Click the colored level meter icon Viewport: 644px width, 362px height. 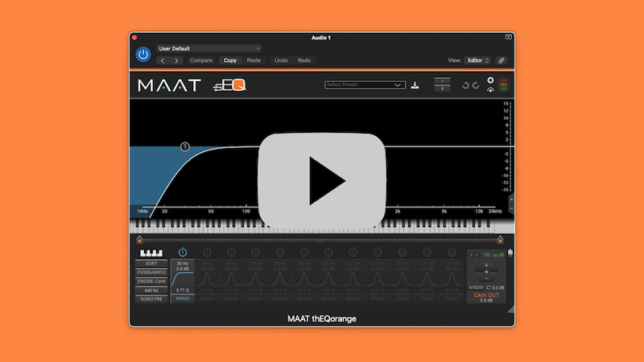[x=504, y=84]
